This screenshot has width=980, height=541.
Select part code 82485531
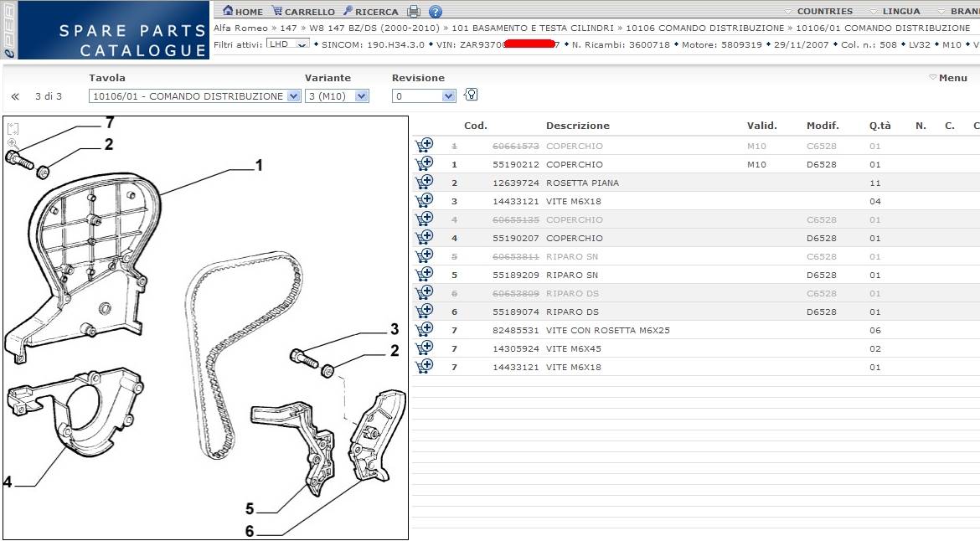516,331
